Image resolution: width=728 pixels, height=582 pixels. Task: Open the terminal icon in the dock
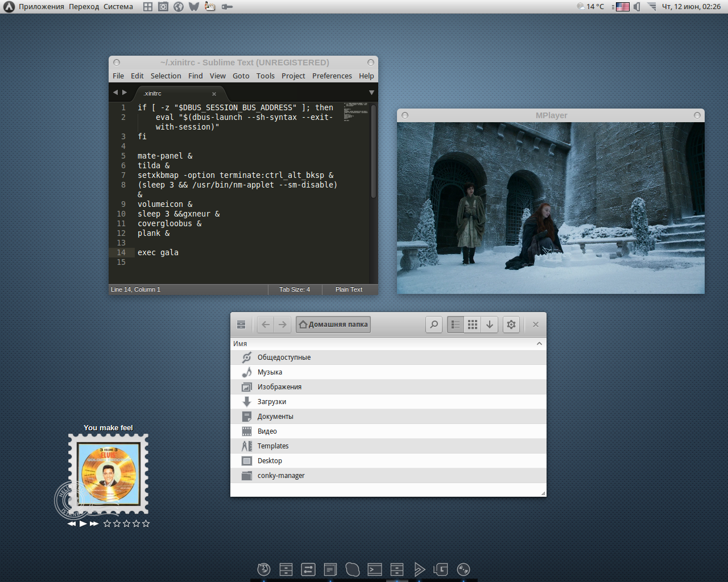click(375, 569)
